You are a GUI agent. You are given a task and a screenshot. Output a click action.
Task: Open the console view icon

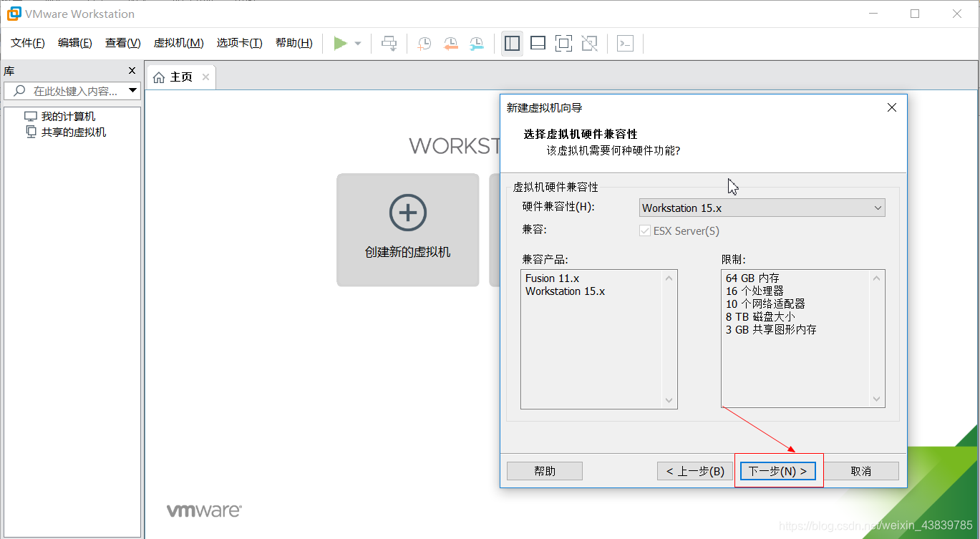click(x=625, y=44)
